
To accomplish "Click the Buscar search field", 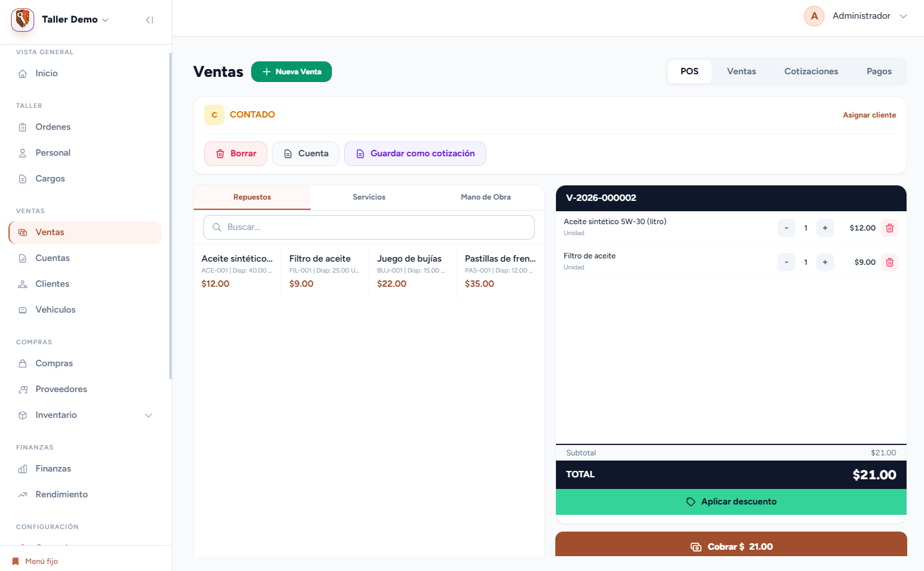I will point(369,227).
